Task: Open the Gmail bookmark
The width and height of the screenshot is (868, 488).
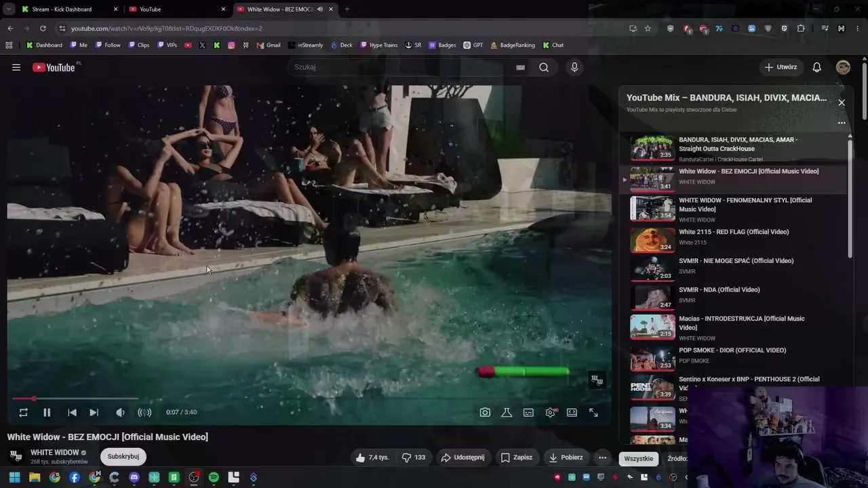Action: point(269,45)
